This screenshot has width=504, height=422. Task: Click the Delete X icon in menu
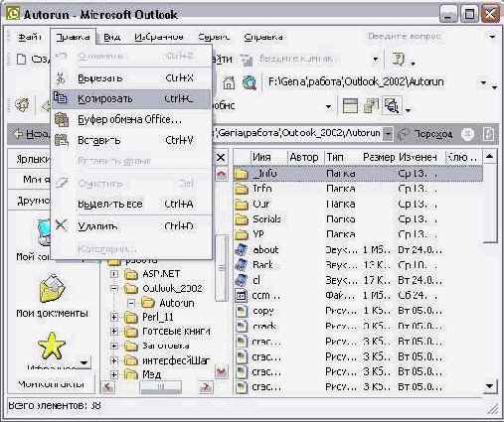click(x=61, y=225)
